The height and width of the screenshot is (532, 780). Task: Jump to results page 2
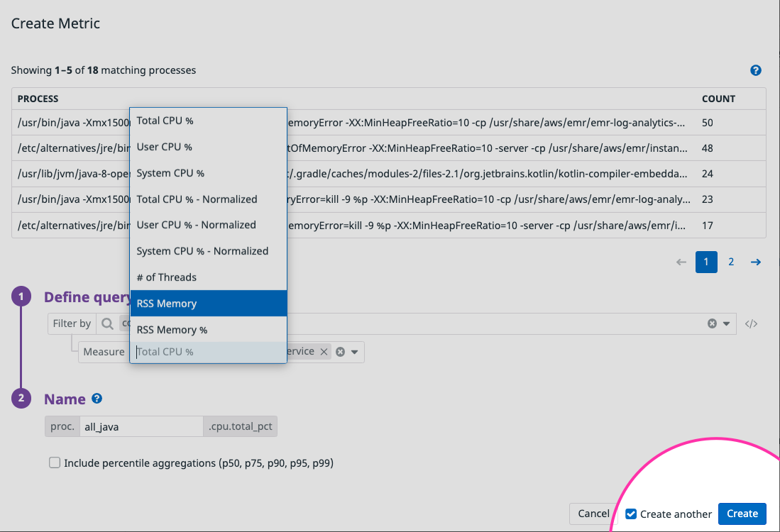[731, 262]
